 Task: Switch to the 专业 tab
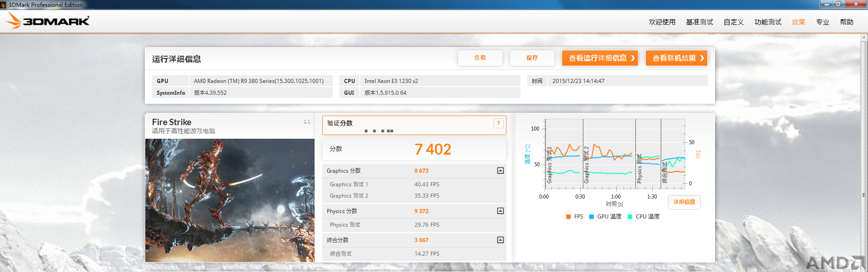coord(823,22)
